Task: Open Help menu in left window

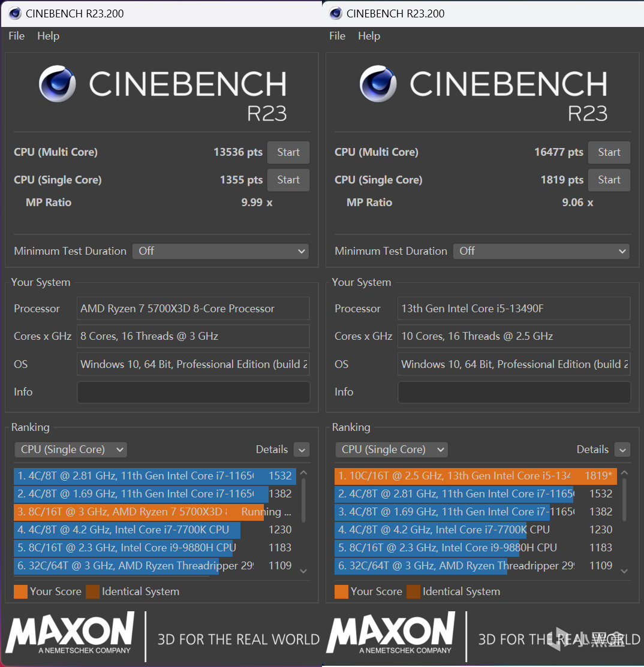Action: (48, 36)
